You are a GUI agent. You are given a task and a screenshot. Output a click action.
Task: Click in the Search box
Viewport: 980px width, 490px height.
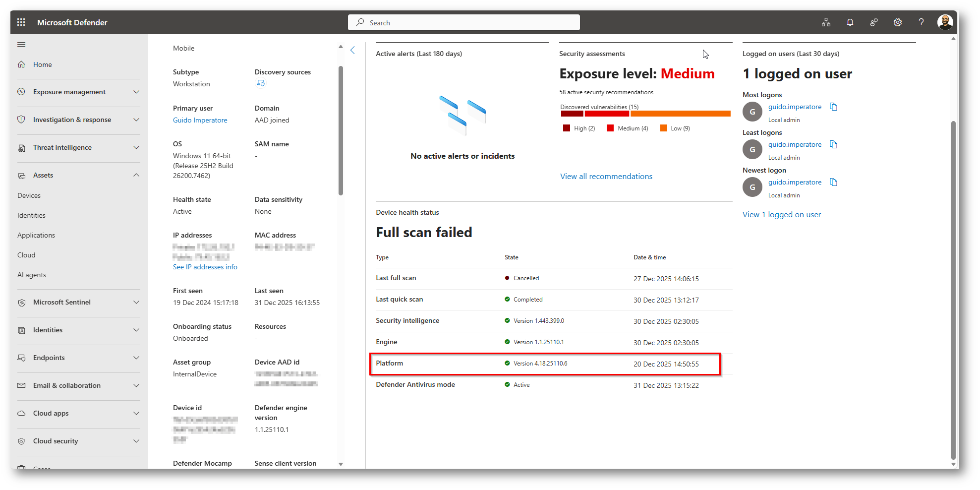coord(463,23)
